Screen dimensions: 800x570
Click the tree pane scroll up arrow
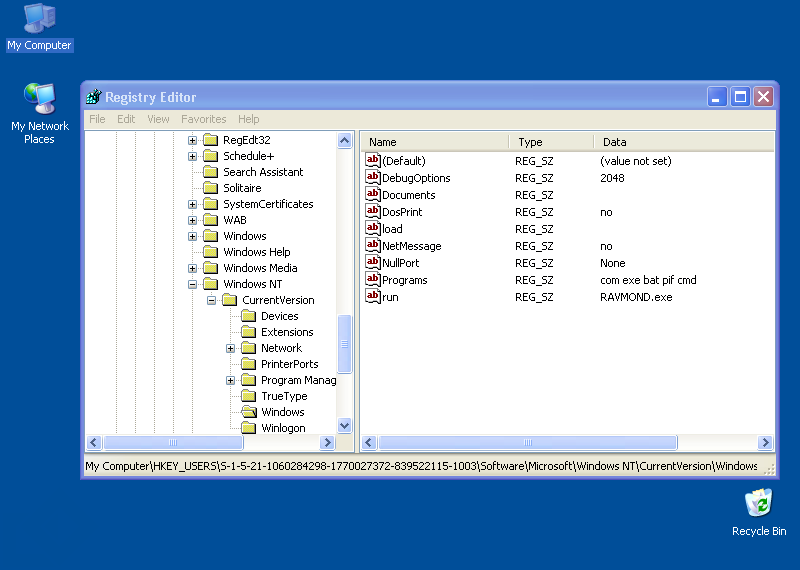coord(344,140)
